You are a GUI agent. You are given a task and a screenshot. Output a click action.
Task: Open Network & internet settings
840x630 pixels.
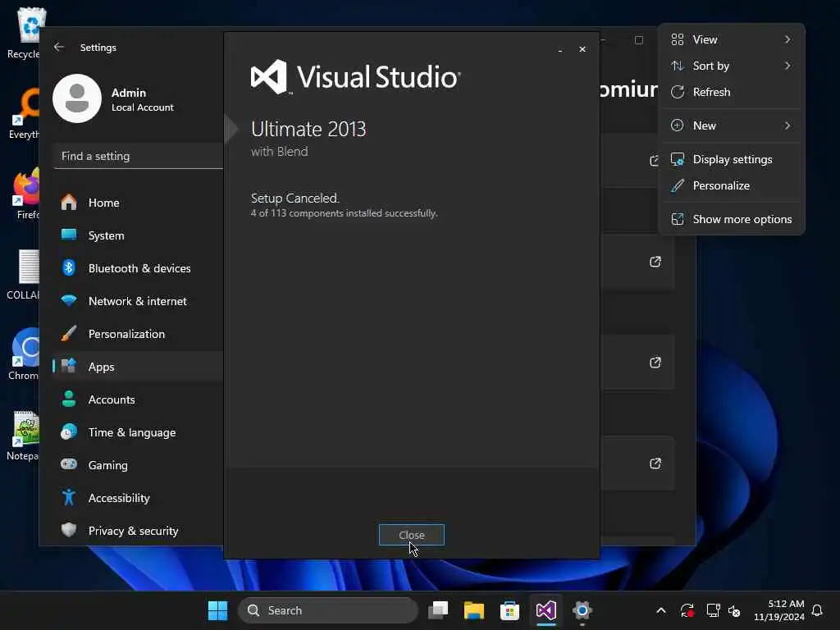click(138, 301)
